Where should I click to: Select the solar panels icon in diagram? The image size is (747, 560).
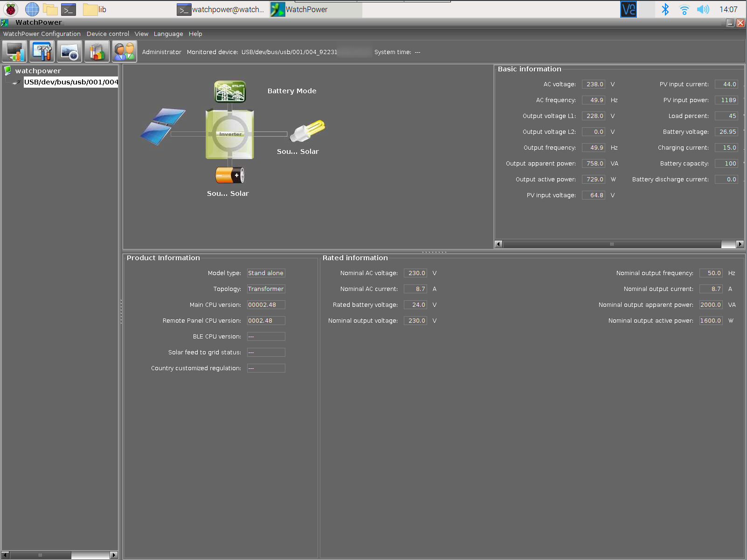click(x=163, y=126)
